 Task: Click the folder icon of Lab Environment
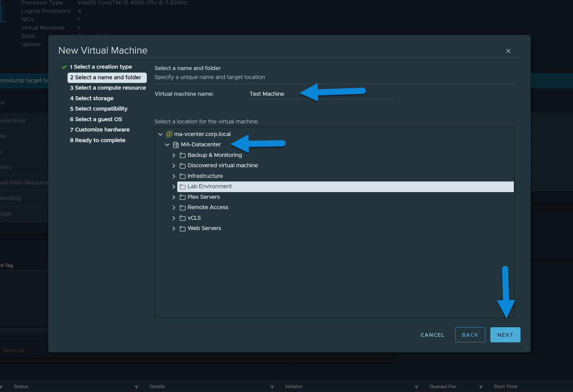(x=183, y=187)
